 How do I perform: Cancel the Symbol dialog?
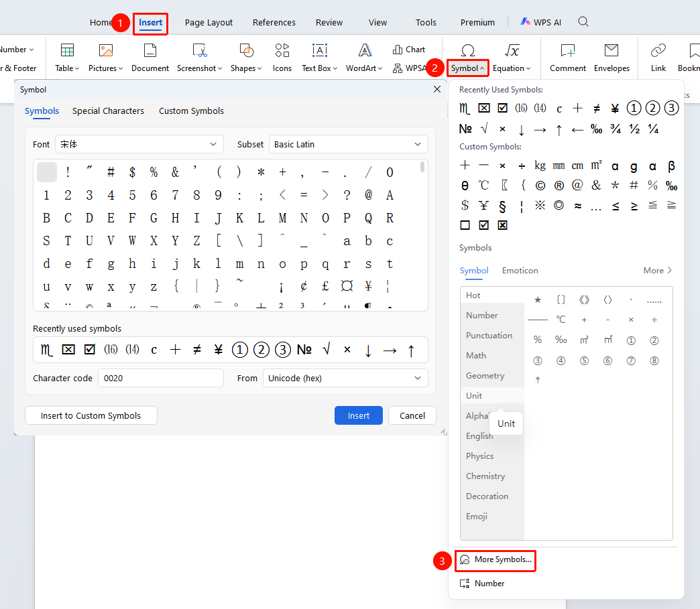[x=412, y=415]
